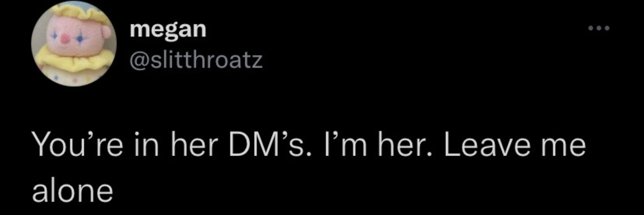
Task: Open megan's plush clown profile picture
Action: click(x=74, y=44)
